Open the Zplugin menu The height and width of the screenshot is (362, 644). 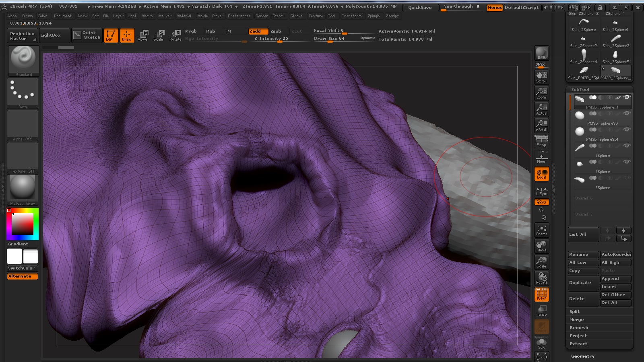point(374,16)
